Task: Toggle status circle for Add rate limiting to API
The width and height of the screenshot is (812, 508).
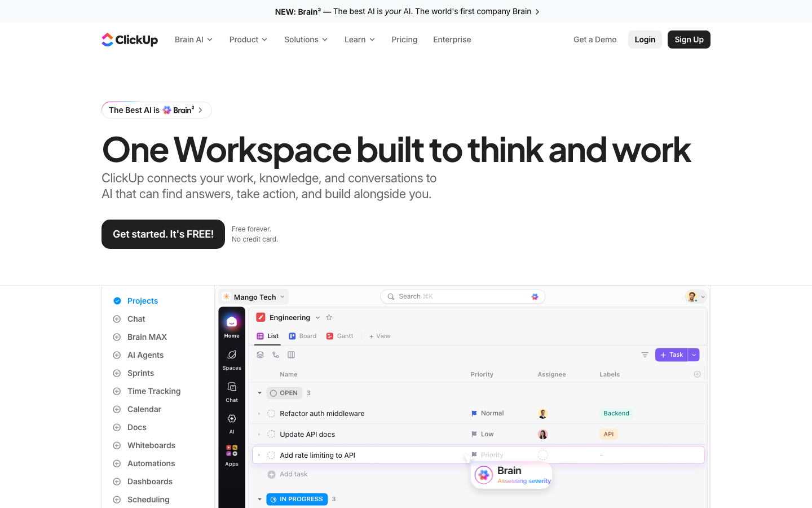Action: coord(271,455)
